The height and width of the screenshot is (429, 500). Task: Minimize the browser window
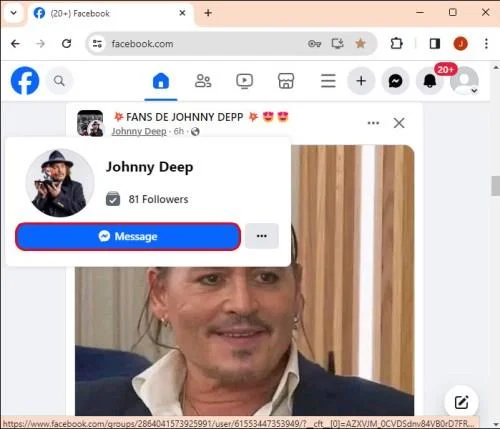420,13
